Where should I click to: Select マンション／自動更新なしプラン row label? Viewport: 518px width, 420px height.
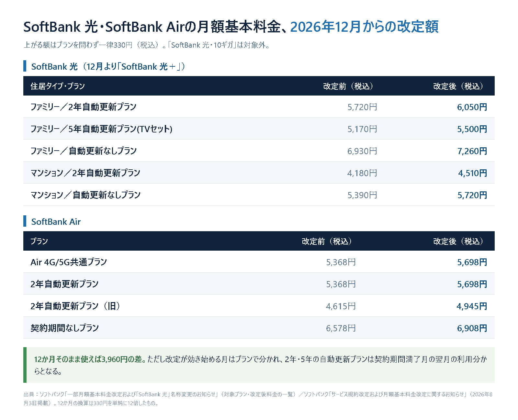click(85, 195)
